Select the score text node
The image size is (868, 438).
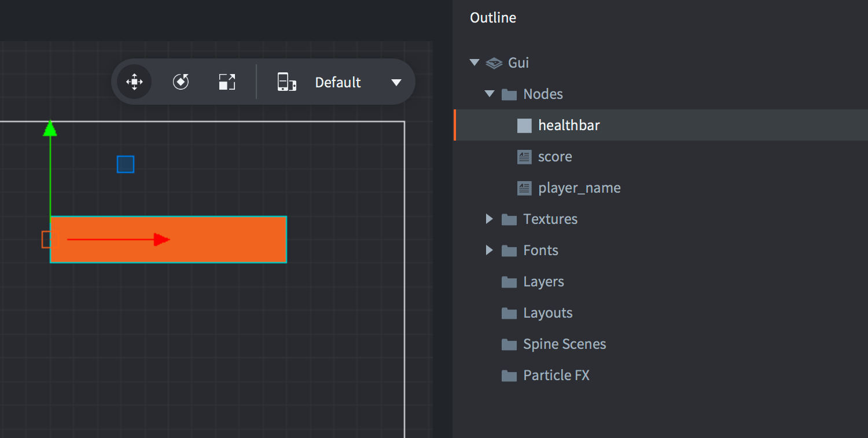tap(554, 156)
